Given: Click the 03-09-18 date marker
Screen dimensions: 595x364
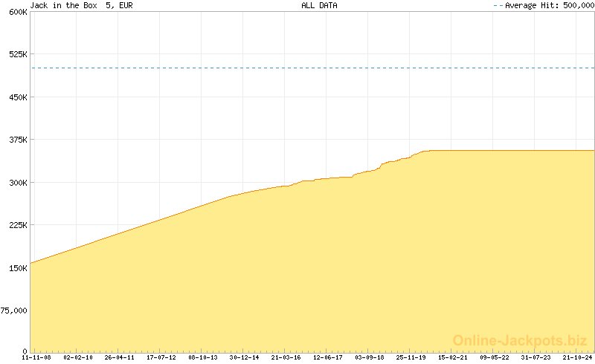Looking at the screenshot, I should click(x=369, y=357).
